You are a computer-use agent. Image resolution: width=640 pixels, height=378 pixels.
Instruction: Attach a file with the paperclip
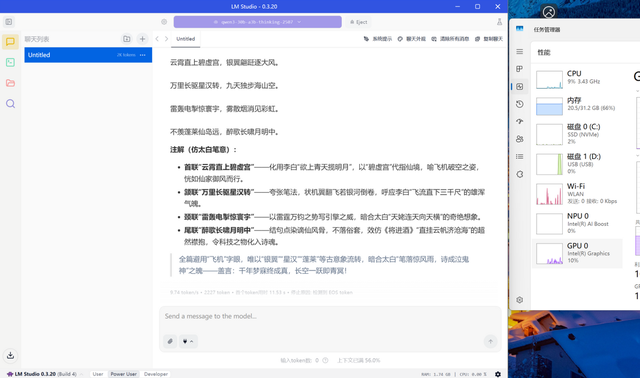pos(170,341)
